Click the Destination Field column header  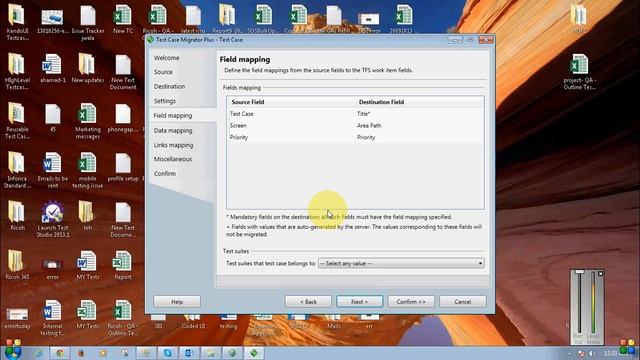[381, 102]
